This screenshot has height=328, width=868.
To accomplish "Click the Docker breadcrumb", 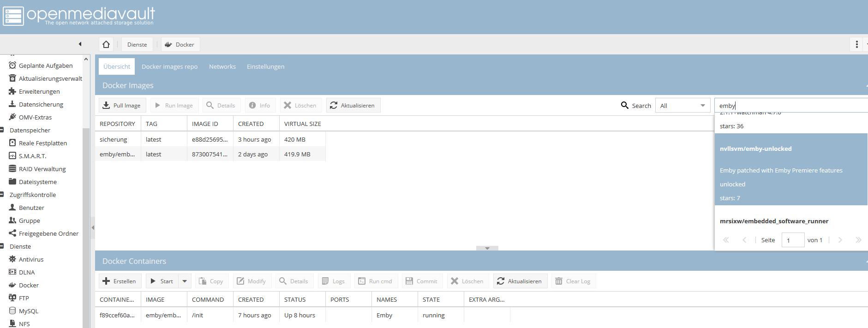I will coord(180,44).
